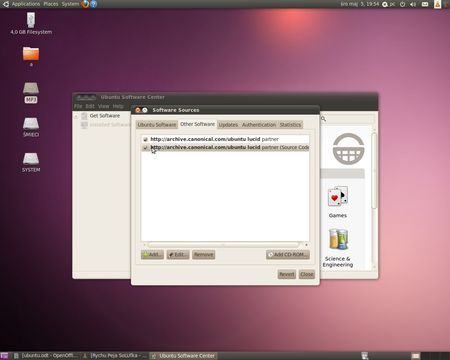The image size is (450, 360).
Task: Click the update notifier icon in top panel
Action: (x=437, y=4)
